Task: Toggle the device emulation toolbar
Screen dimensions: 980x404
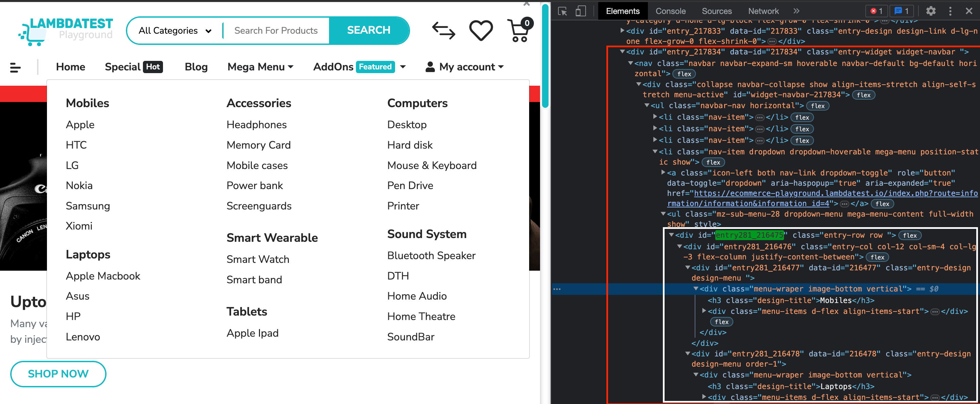Action: tap(581, 11)
